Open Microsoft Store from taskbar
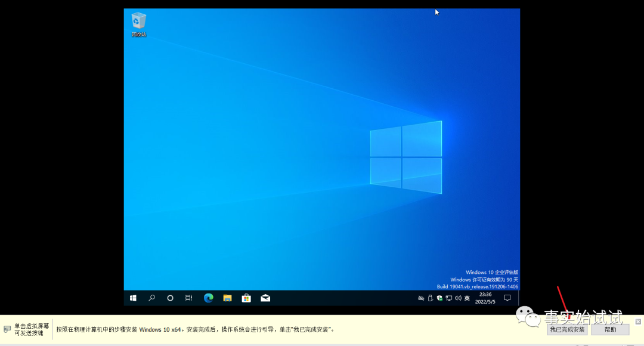The image size is (644, 346). coord(246,298)
